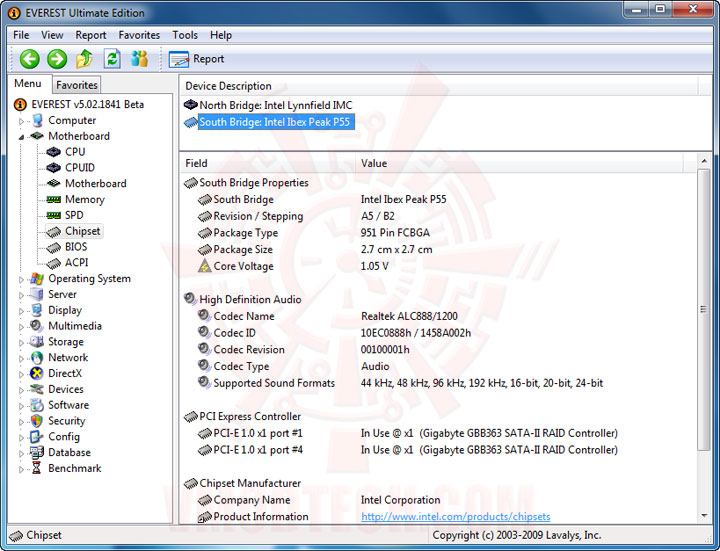Screen dimensions: 720x551
Task: Click the Devices icon in tree
Action: [37, 389]
